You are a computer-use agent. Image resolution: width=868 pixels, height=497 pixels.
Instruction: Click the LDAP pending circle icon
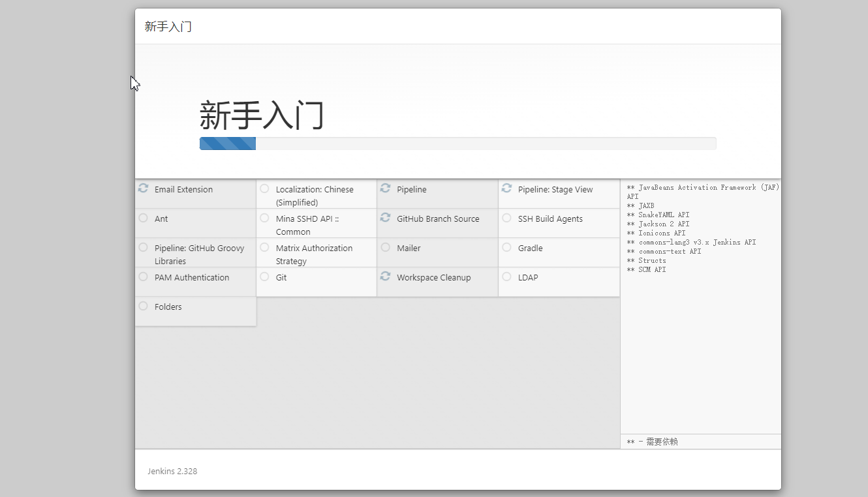[507, 277]
